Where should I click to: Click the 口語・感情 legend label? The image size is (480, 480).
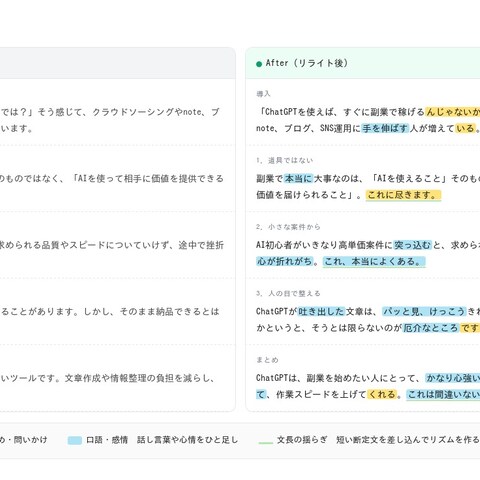pyautogui.click(x=107, y=440)
